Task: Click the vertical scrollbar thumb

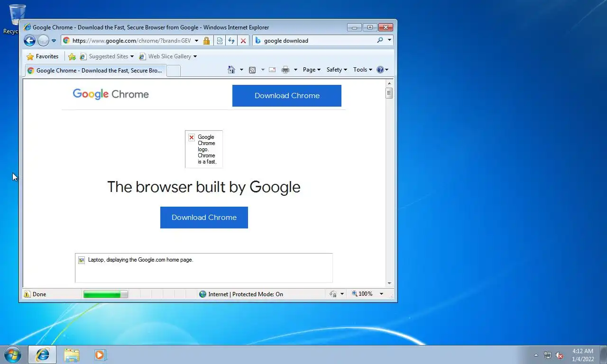Action: click(x=389, y=93)
